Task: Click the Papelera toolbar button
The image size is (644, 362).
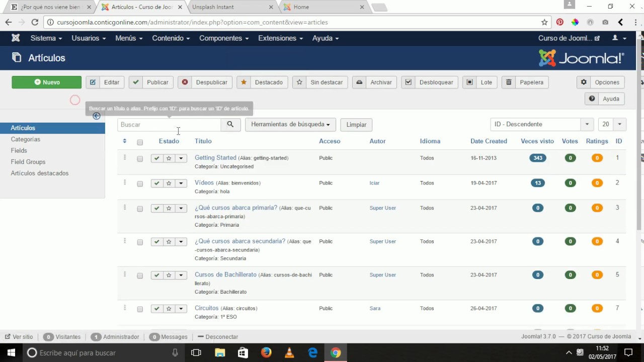Action: click(525, 82)
